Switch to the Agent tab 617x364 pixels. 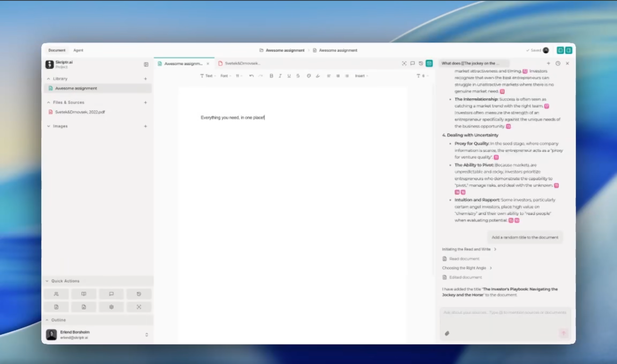pos(78,50)
